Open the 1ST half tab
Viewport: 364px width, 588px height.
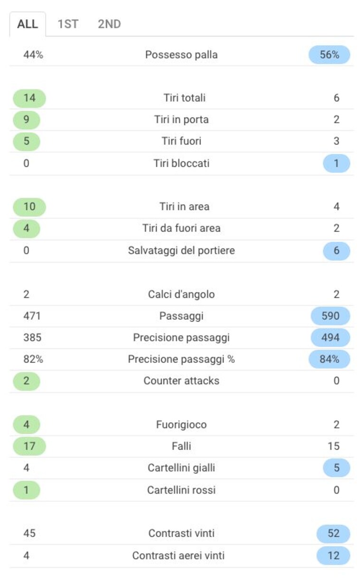point(68,24)
